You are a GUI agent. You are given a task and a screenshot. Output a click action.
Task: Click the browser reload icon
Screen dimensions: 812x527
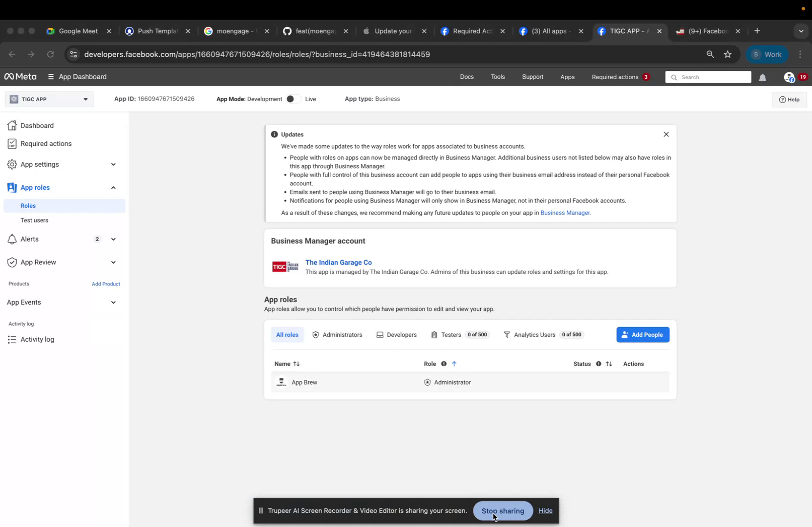50,54
